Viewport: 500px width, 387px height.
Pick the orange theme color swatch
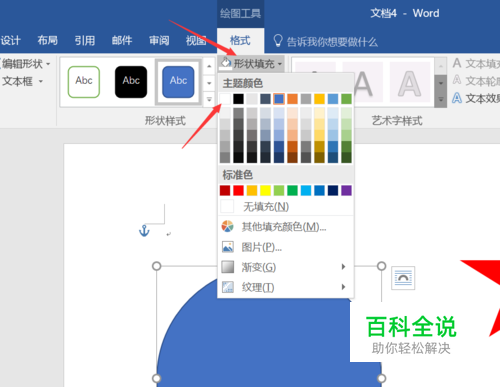[x=292, y=99]
